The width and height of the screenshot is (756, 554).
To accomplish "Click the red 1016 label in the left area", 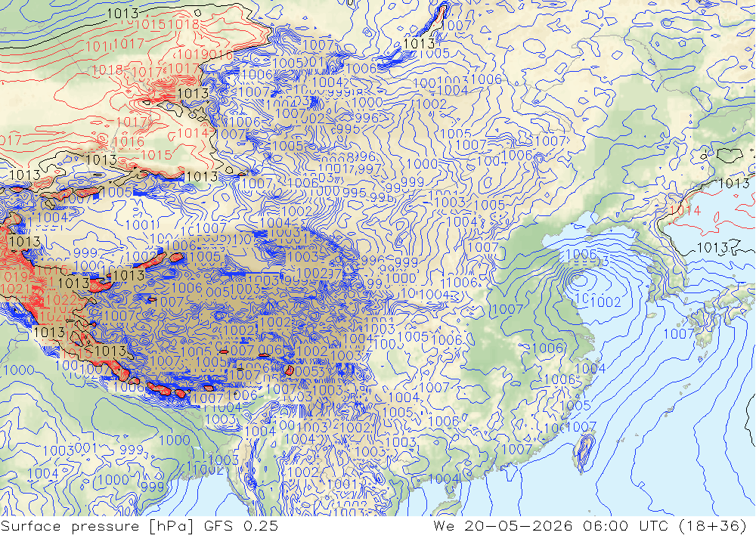I will point(129,142).
